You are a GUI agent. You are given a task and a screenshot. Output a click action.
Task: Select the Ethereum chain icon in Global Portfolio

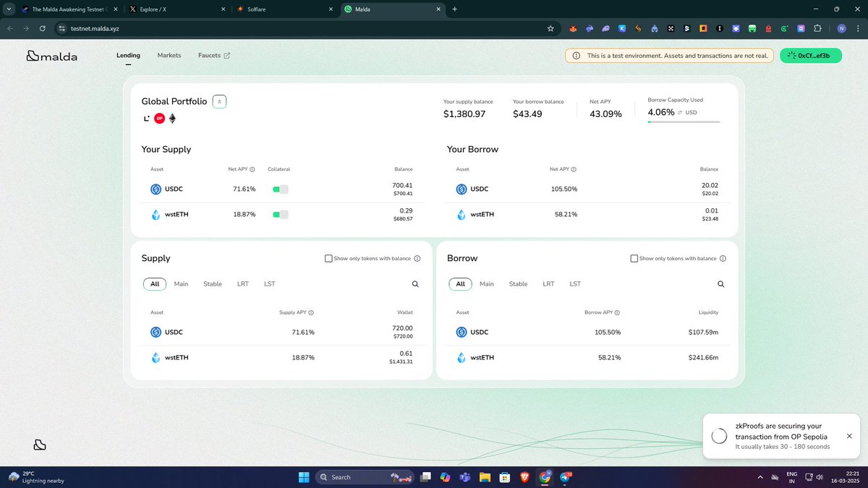pyautogui.click(x=172, y=119)
